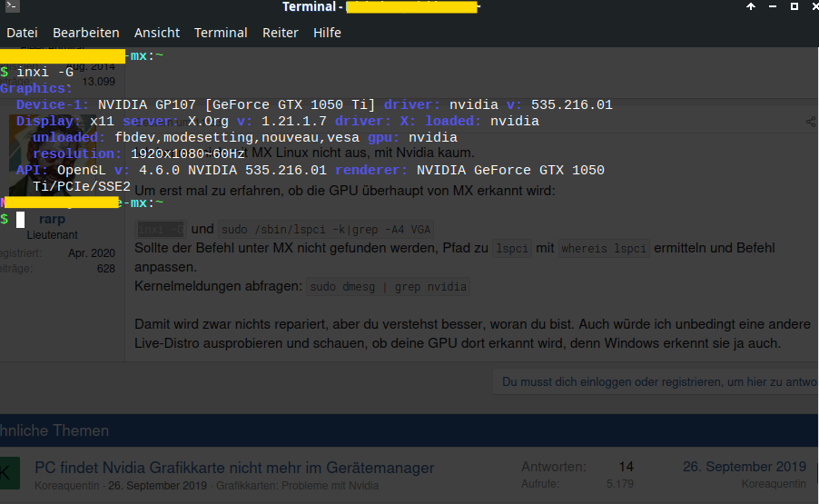Open thread about Nvidia card missing in Gerätemanager

point(234,468)
